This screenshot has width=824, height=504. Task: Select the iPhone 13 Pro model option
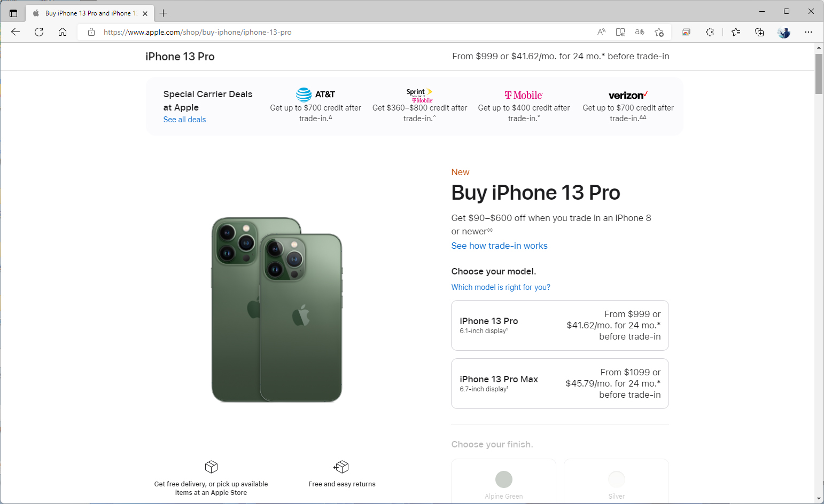click(x=559, y=325)
